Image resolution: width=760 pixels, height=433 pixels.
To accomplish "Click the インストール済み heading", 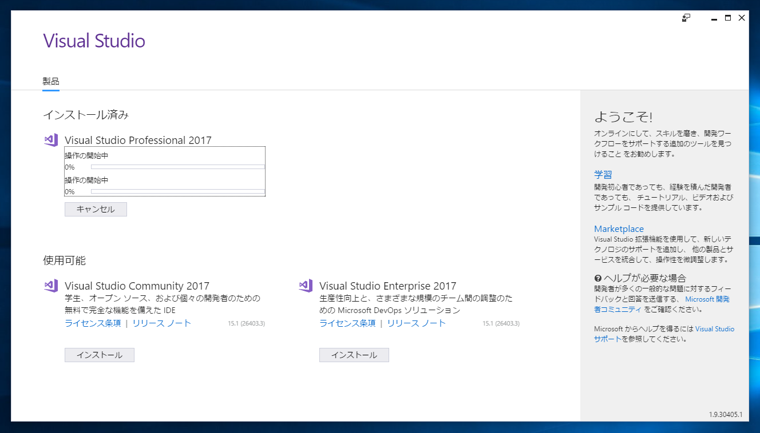I will (86, 115).
